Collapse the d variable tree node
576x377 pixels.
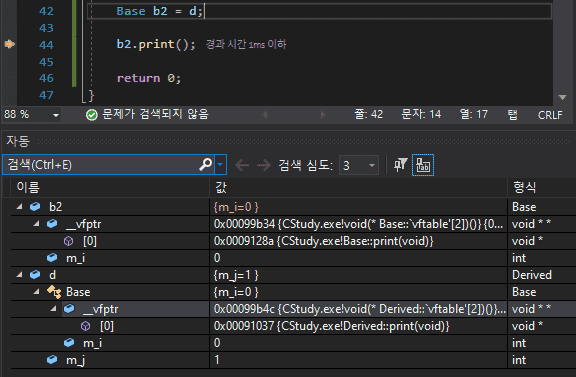(19, 274)
